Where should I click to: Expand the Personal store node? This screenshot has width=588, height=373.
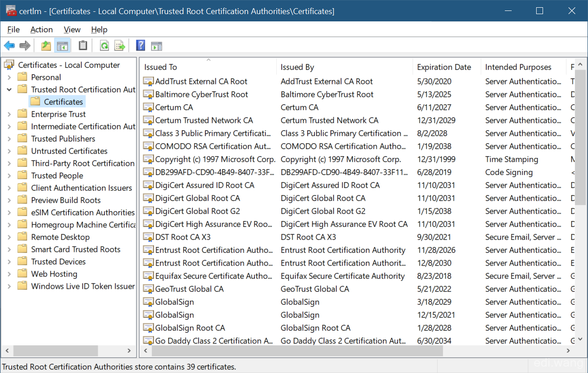(9, 77)
